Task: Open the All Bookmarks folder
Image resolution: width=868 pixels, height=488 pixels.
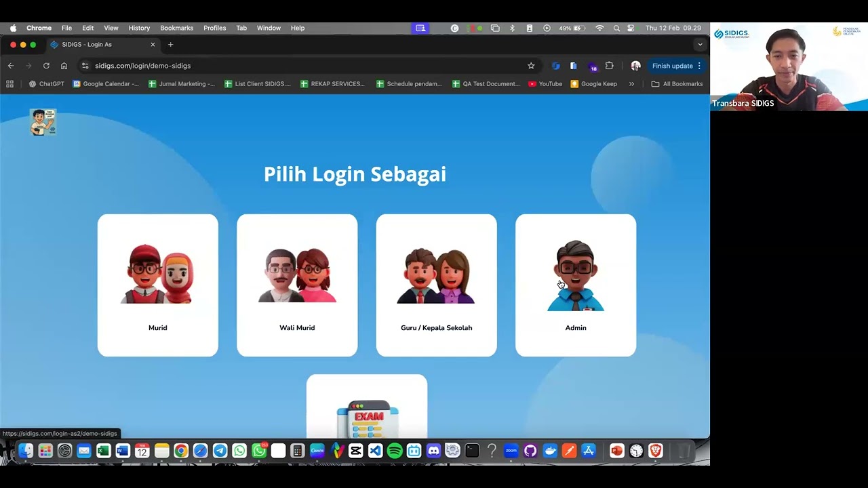Action: (x=677, y=84)
